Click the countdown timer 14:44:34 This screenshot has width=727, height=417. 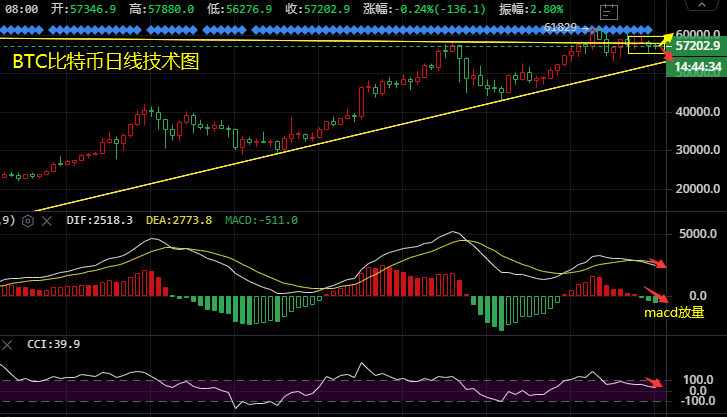(x=696, y=67)
